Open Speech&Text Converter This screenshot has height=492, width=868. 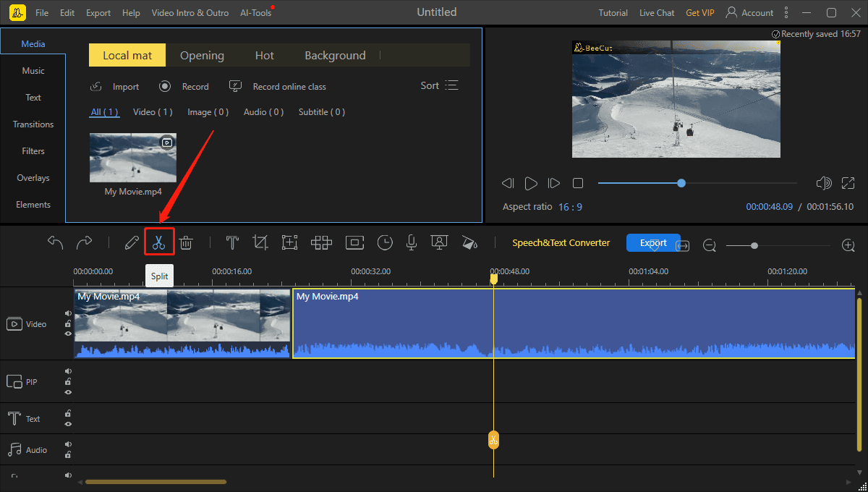coord(561,243)
